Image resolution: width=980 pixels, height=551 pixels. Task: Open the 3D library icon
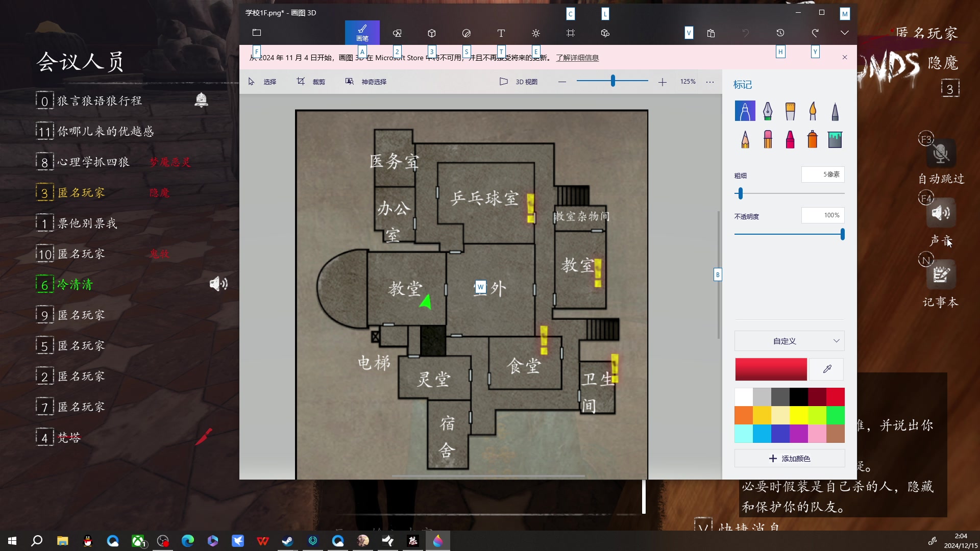(605, 33)
